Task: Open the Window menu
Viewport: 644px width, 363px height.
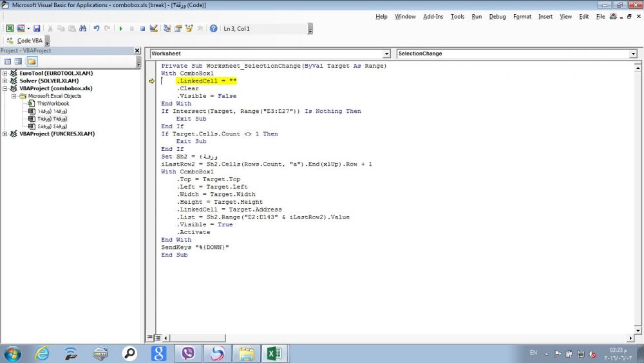Action: point(405,17)
